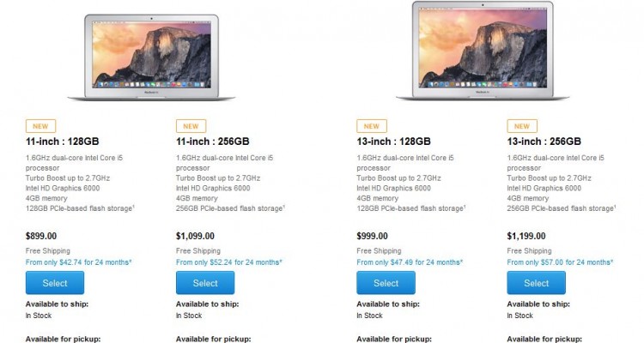Click the 11-inch : 256GB heading
This screenshot has height=343, width=644.
click(213, 141)
